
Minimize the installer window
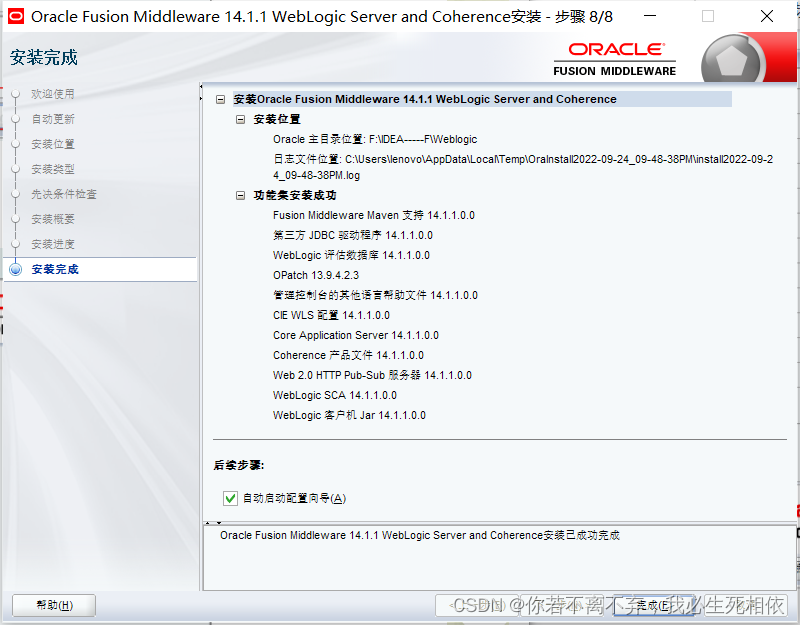coord(649,16)
